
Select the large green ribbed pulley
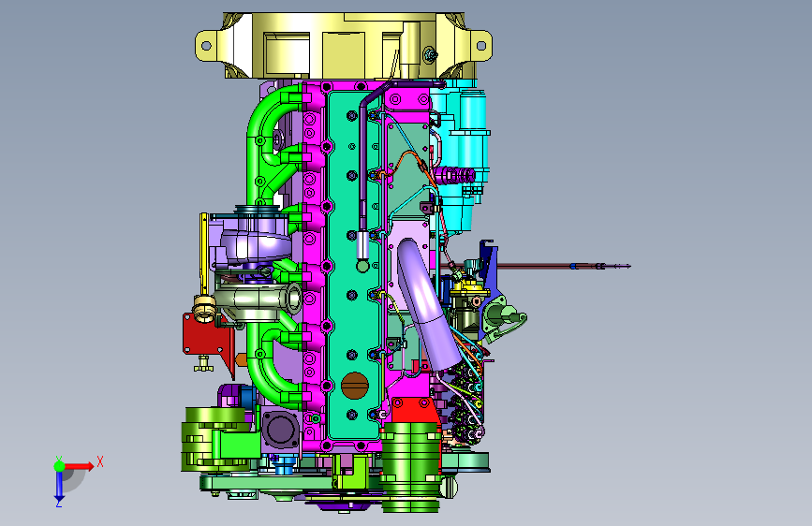coord(412,467)
